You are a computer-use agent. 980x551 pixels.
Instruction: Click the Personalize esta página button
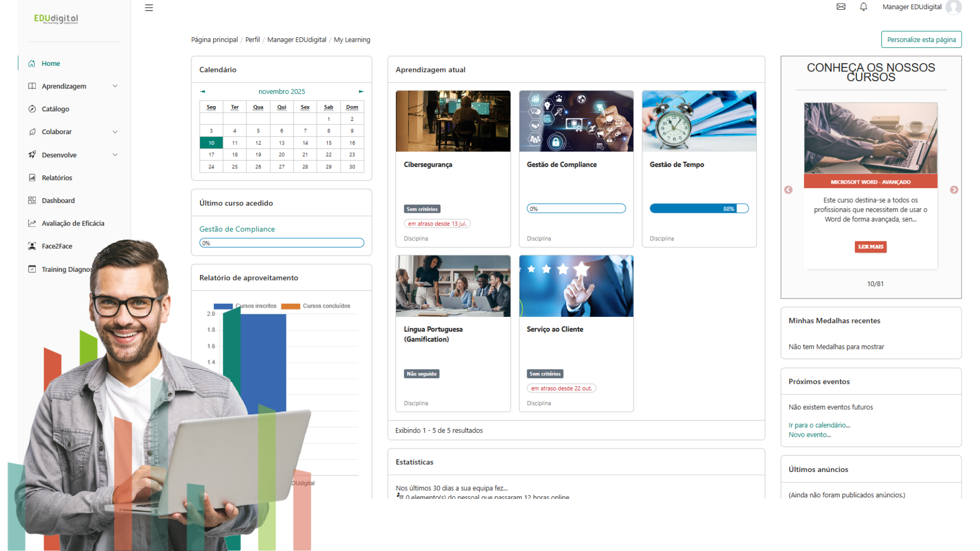(921, 40)
